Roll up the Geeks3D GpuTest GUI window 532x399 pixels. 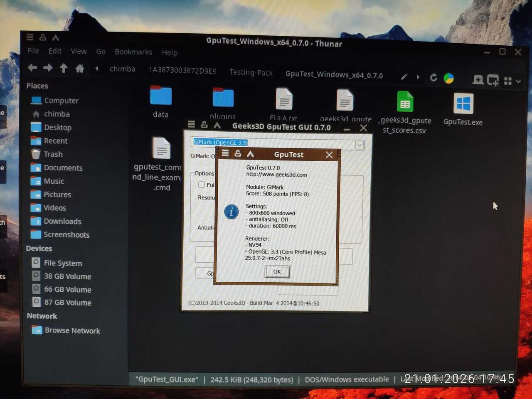217,125
